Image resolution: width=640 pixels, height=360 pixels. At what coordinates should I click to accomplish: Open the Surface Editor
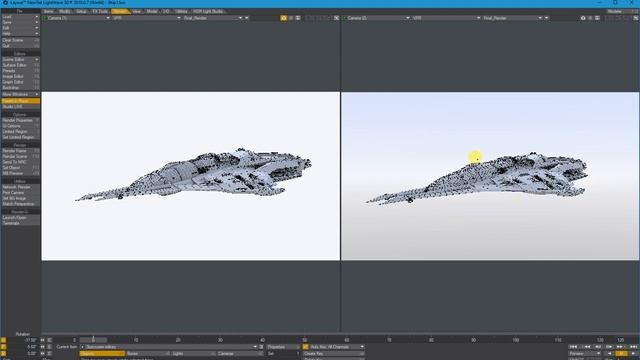click(20, 65)
